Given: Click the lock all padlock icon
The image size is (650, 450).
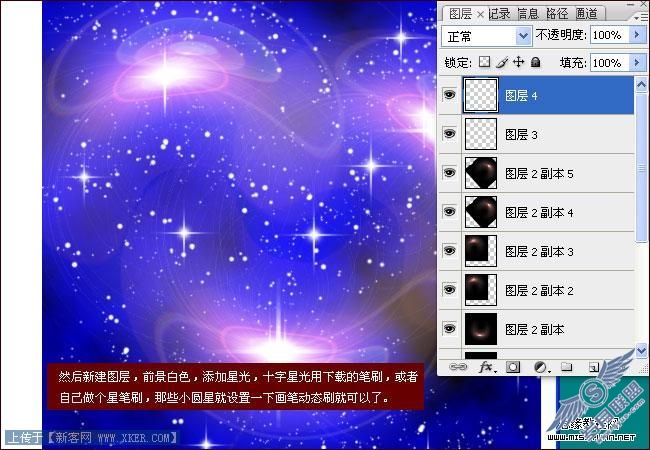Looking at the screenshot, I should pos(536,63).
